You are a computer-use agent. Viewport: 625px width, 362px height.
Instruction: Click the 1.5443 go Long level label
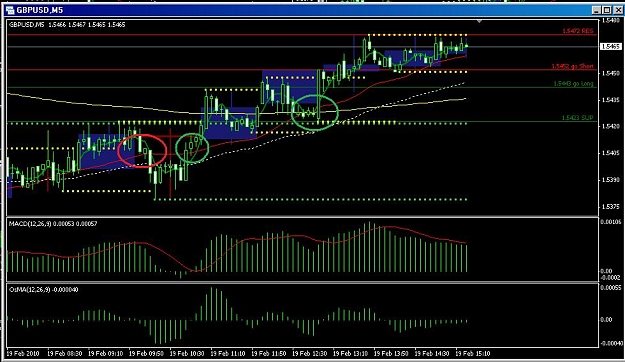[x=573, y=84]
